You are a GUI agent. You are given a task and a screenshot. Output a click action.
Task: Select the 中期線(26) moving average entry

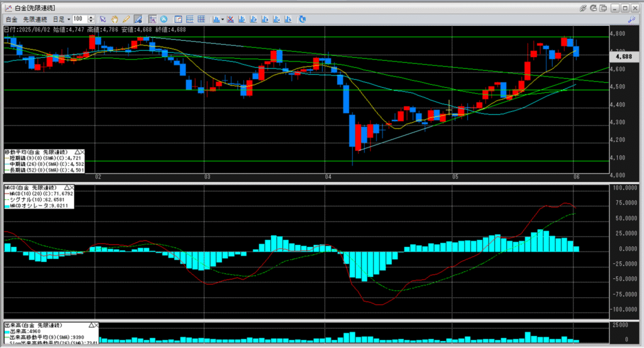coord(45,164)
